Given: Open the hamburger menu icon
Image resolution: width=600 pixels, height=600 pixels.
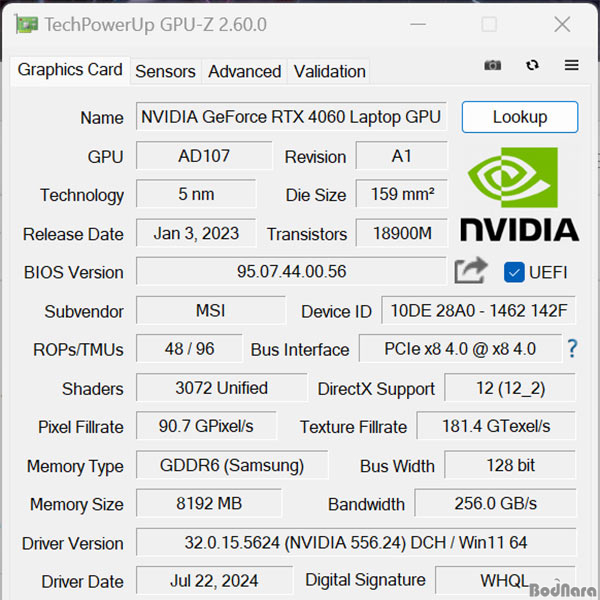Looking at the screenshot, I should pos(571,65).
